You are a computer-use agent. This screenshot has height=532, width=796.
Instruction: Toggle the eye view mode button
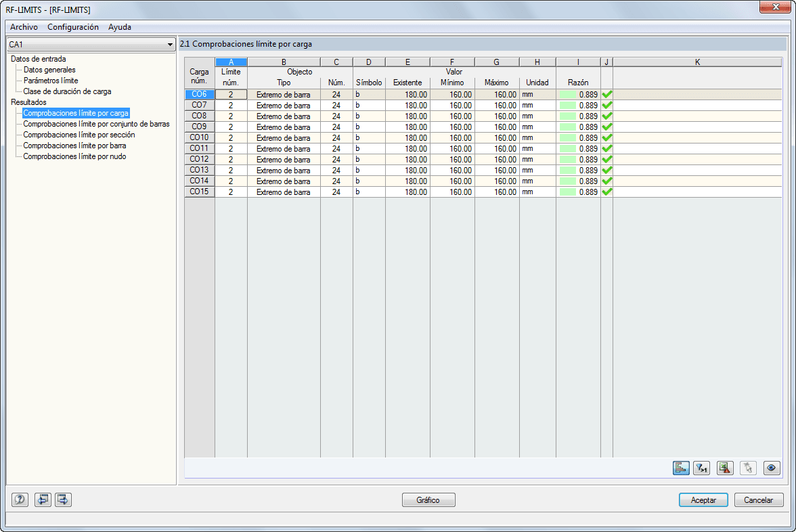(772, 468)
